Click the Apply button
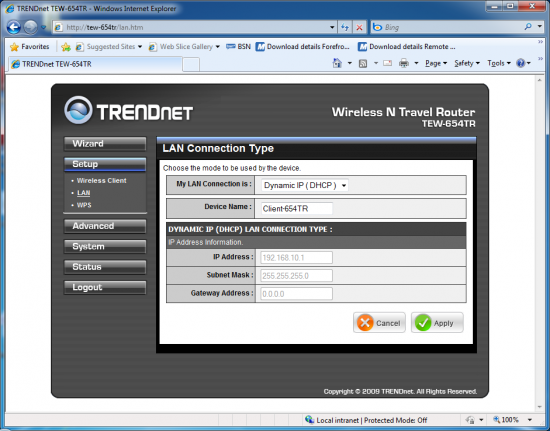The image size is (550, 431). coord(437,323)
